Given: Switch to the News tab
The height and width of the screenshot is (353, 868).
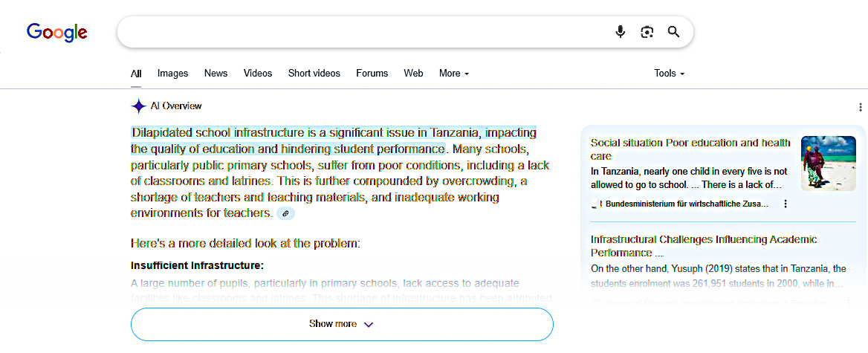Looking at the screenshot, I should click(x=216, y=74).
